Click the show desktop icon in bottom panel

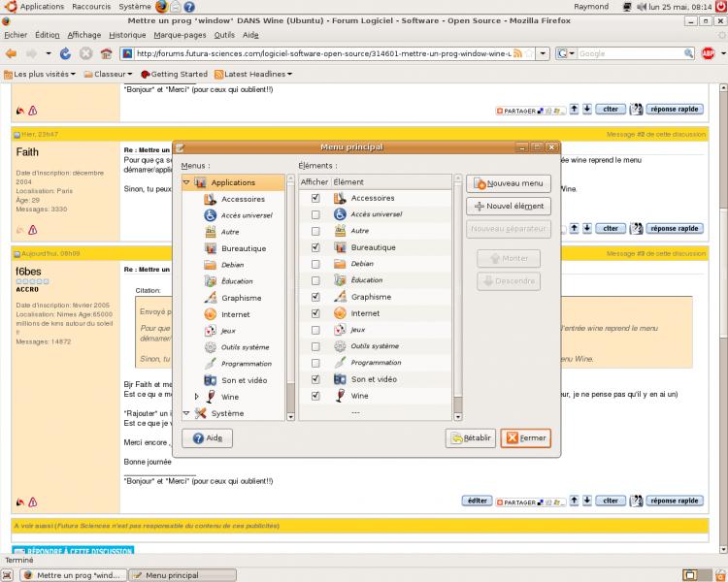(x=7, y=575)
